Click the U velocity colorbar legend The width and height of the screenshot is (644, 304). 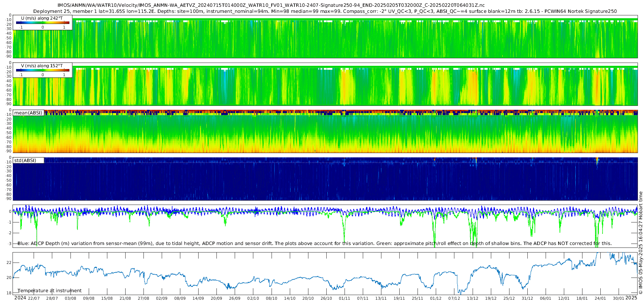click(x=43, y=23)
